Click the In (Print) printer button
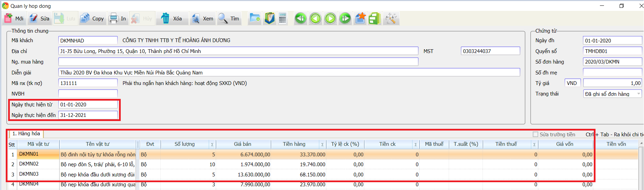 (x=118, y=18)
